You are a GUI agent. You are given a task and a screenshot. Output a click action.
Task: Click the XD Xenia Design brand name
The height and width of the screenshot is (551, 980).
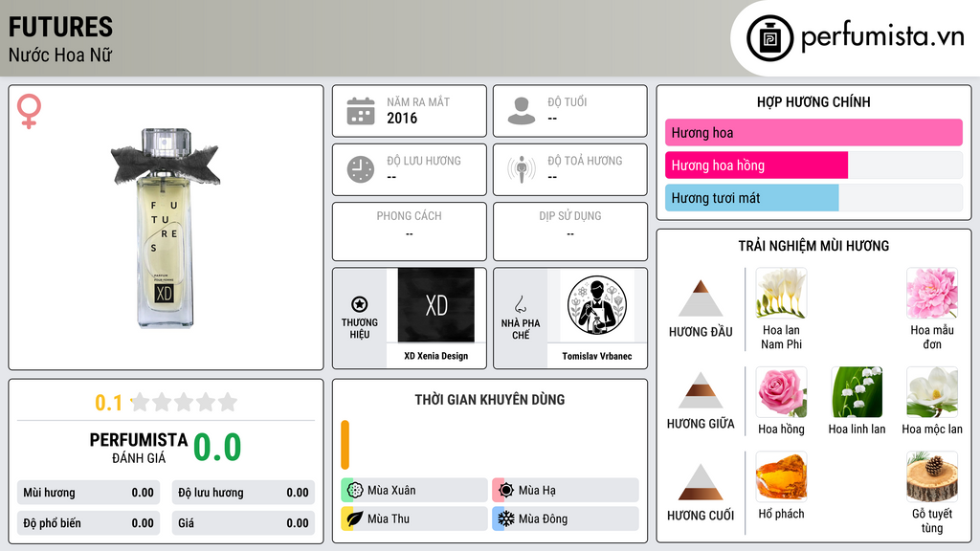[x=436, y=356]
